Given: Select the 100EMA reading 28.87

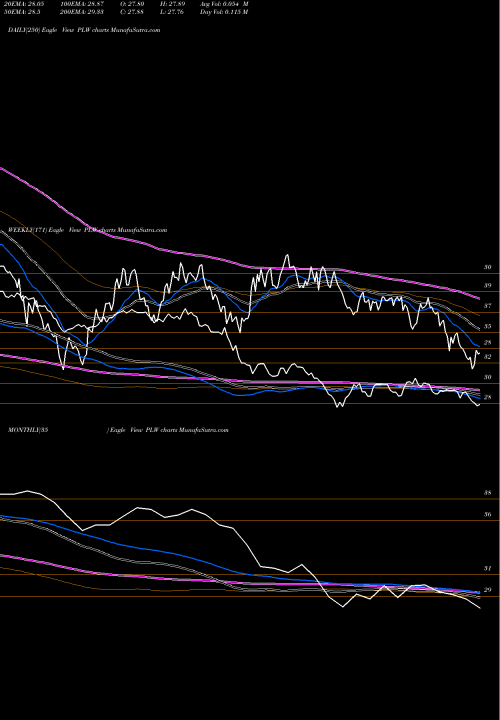Looking at the screenshot, I should point(83,4).
